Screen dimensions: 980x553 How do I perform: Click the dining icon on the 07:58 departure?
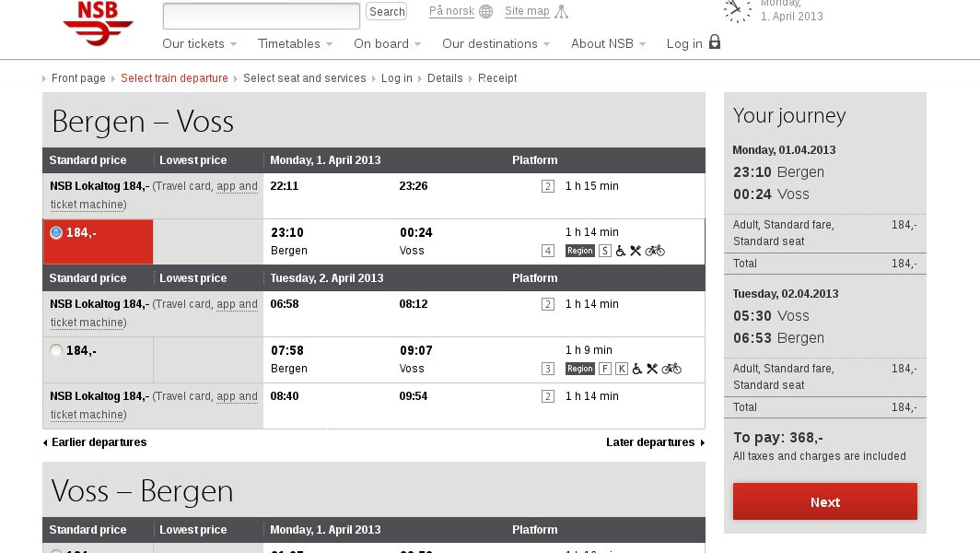(652, 369)
